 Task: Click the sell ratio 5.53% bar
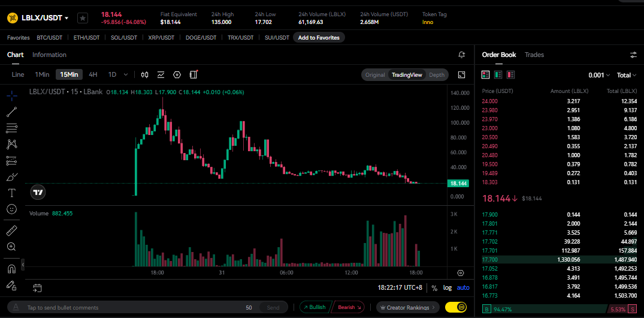(x=622, y=309)
